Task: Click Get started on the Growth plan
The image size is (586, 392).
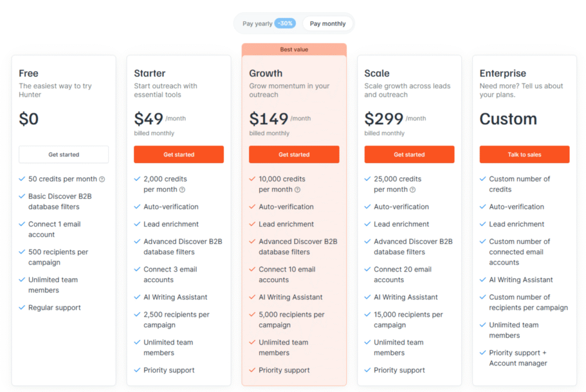Action: (x=294, y=154)
